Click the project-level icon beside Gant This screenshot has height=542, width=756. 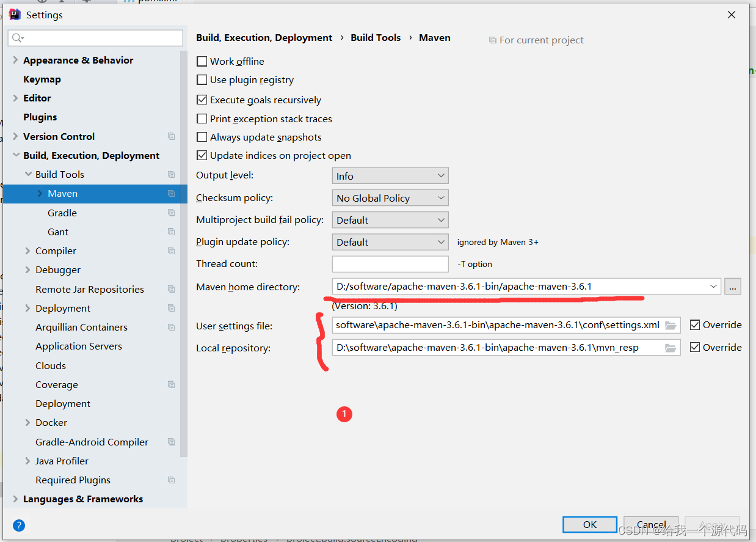(x=171, y=232)
